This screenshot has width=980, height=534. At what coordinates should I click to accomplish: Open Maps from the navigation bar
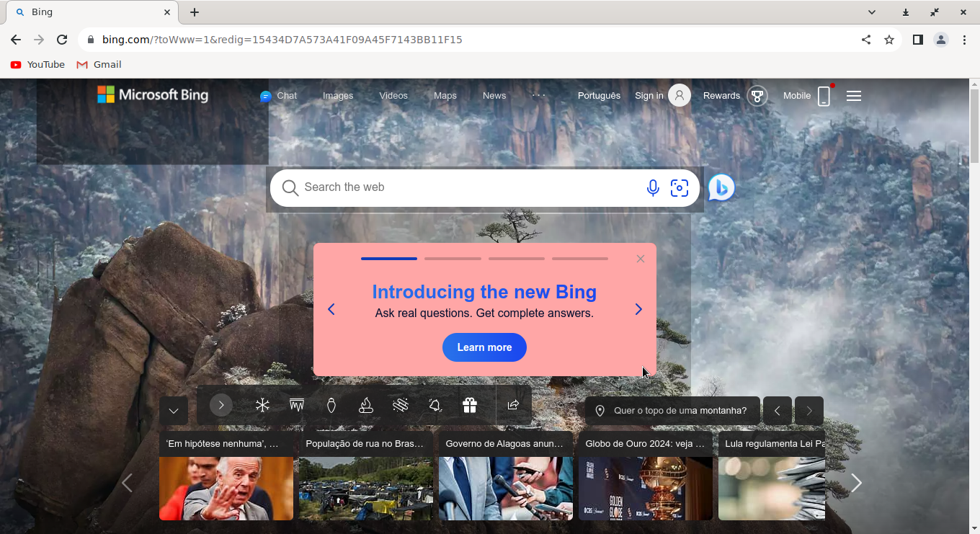[445, 96]
